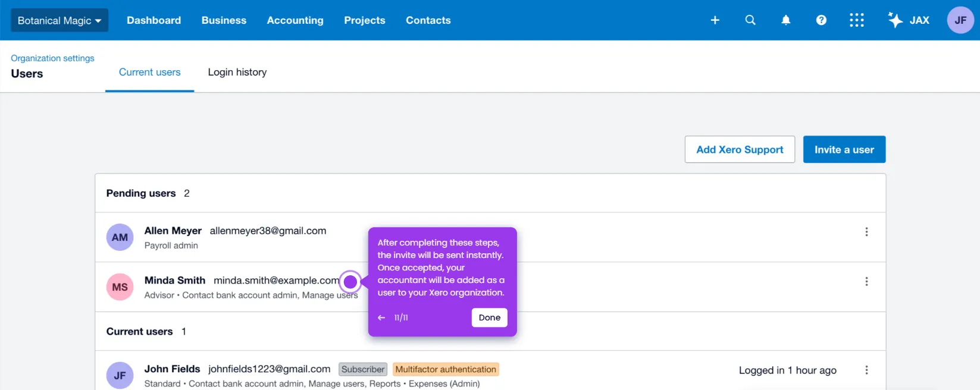Click the Pending users heading
980x390 pixels.
pos(141,193)
